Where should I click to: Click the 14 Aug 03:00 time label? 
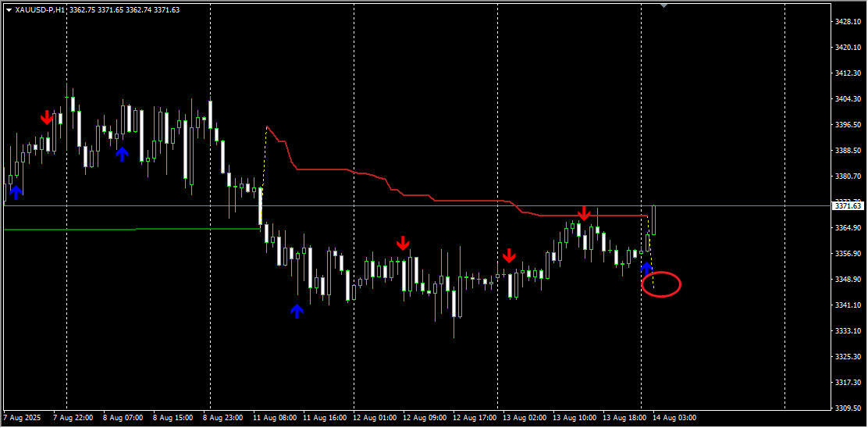click(674, 418)
